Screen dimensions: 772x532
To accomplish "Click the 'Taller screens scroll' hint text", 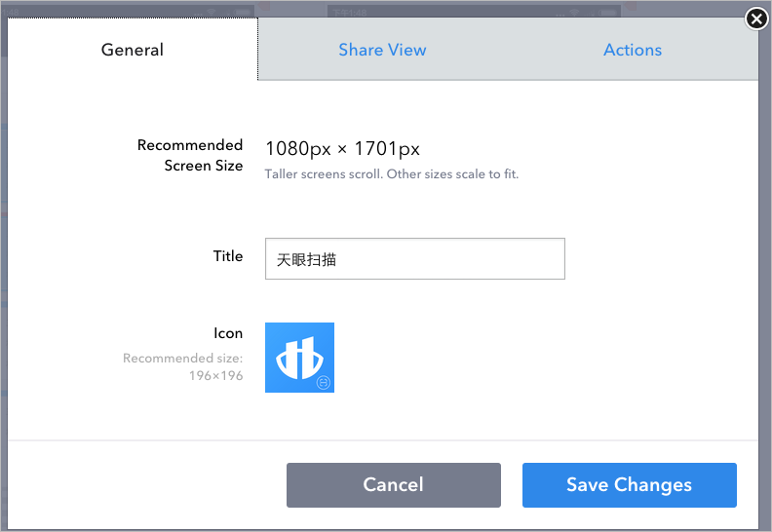I will coord(392,174).
